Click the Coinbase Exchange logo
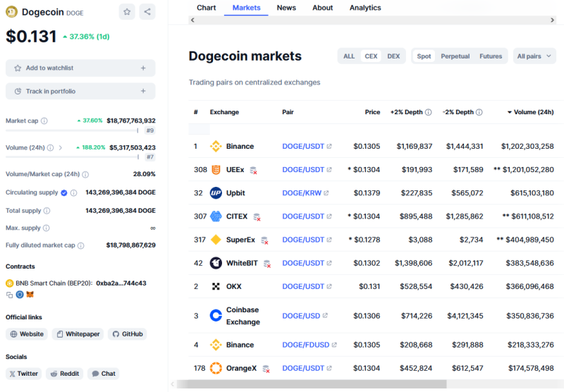Viewport: 564px width, 392px height. [216, 316]
